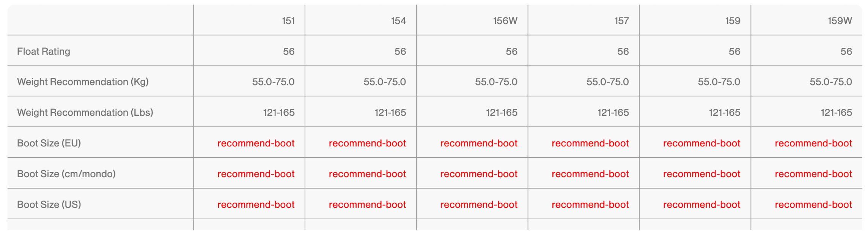Open recommend-boot link for 159W Boot Size (EU)
868x236 pixels.
[813, 143]
